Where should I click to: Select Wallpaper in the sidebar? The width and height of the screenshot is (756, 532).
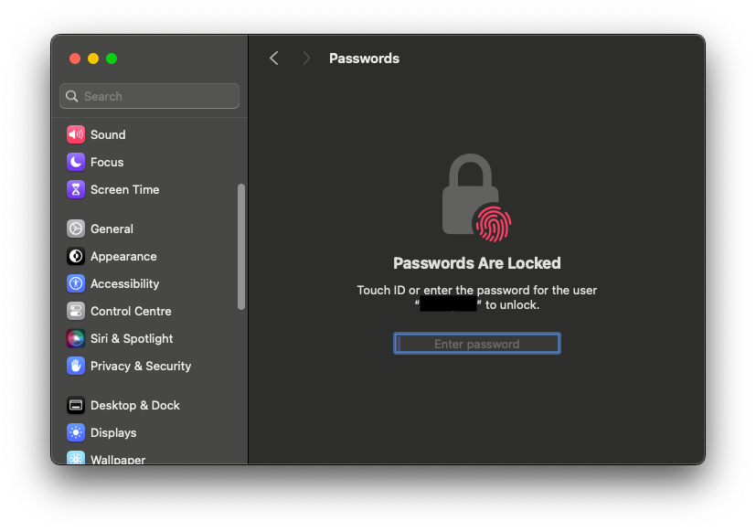pos(118,459)
